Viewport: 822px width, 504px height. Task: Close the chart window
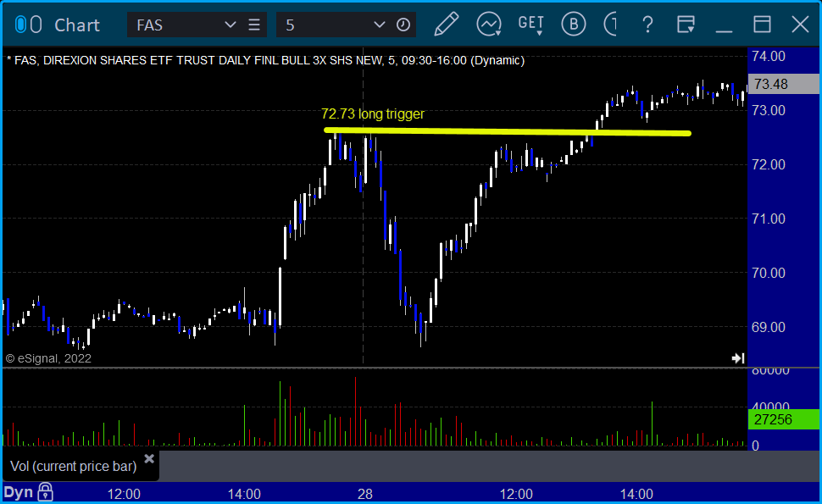(x=800, y=25)
